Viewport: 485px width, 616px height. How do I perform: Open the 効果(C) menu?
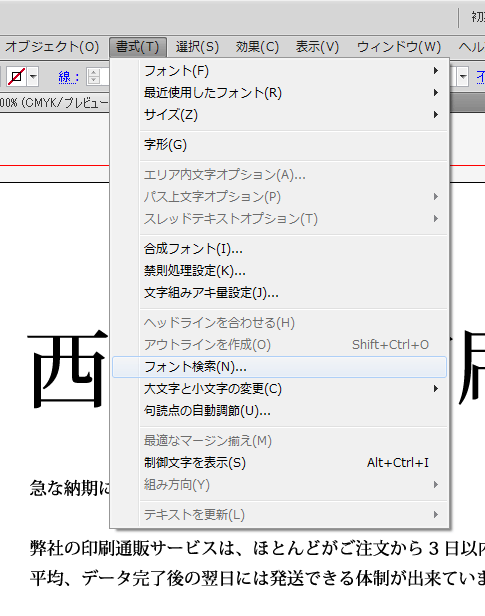(257, 47)
